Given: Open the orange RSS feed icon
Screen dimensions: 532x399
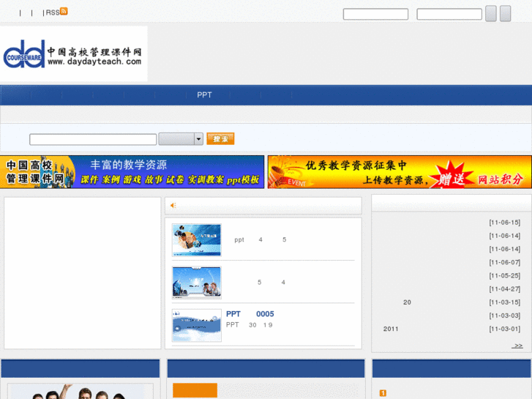Looking at the screenshot, I should (x=64, y=11).
